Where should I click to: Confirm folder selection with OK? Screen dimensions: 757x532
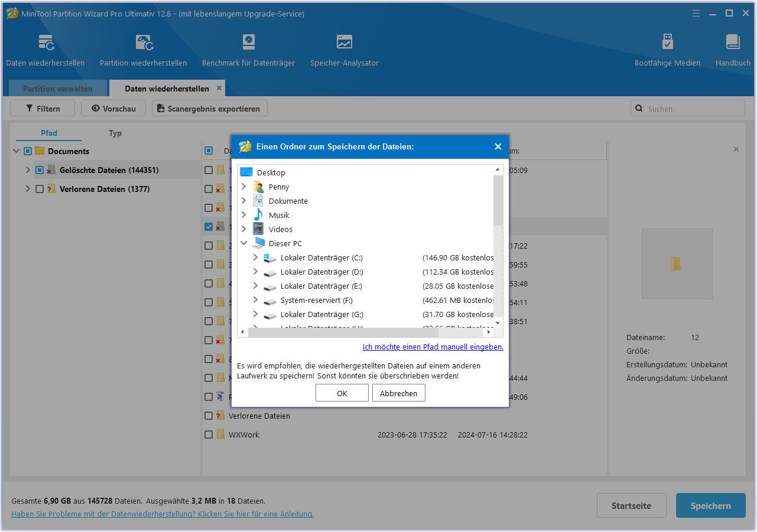342,393
